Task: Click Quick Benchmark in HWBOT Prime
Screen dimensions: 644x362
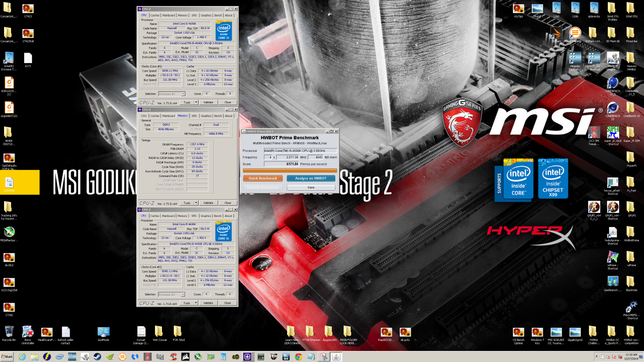Action: (x=263, y=178)
